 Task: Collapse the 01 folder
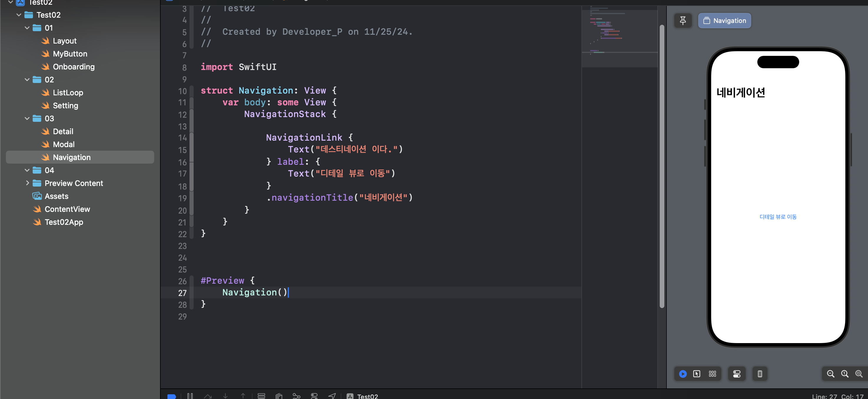click(x=27, y=28)
